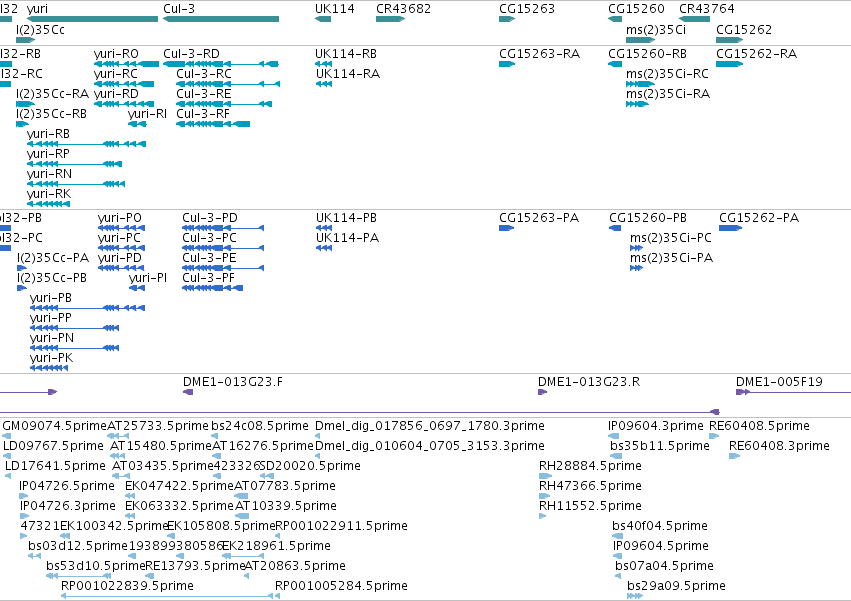The width and height of the screenshot is (851, 601).
Task: Click the Cul-3 gene feature bar
Action: point(221,19)
